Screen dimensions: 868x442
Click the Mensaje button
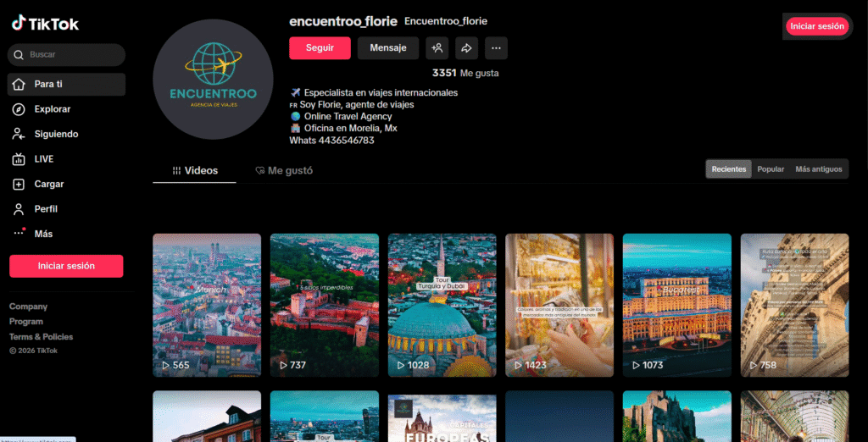tap(388, 48)
